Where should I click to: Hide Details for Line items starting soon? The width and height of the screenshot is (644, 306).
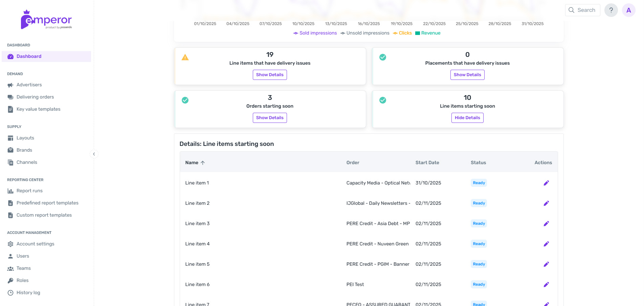point(467,118)
